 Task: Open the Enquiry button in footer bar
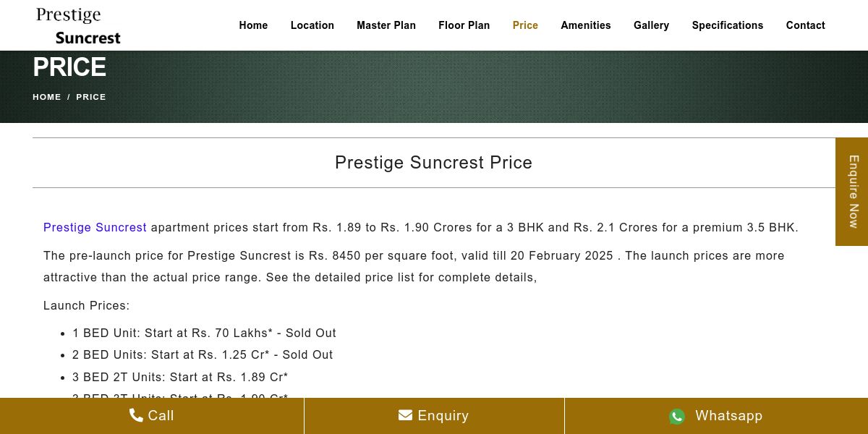pyautogui.click(x=434, y=416)
